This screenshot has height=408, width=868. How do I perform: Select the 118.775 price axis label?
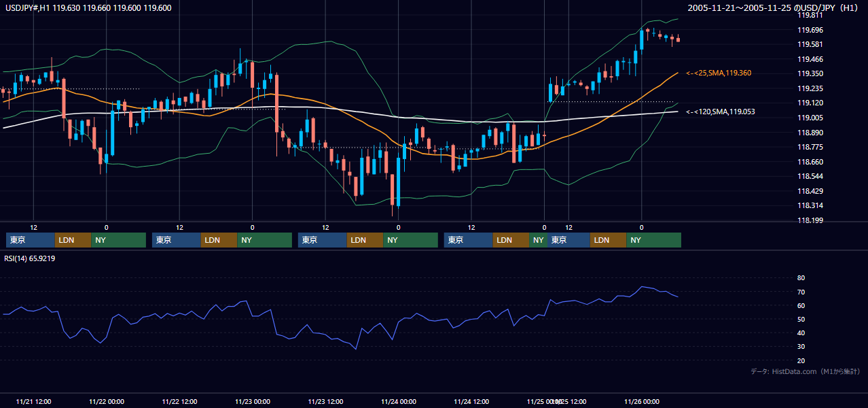(810, 147)
